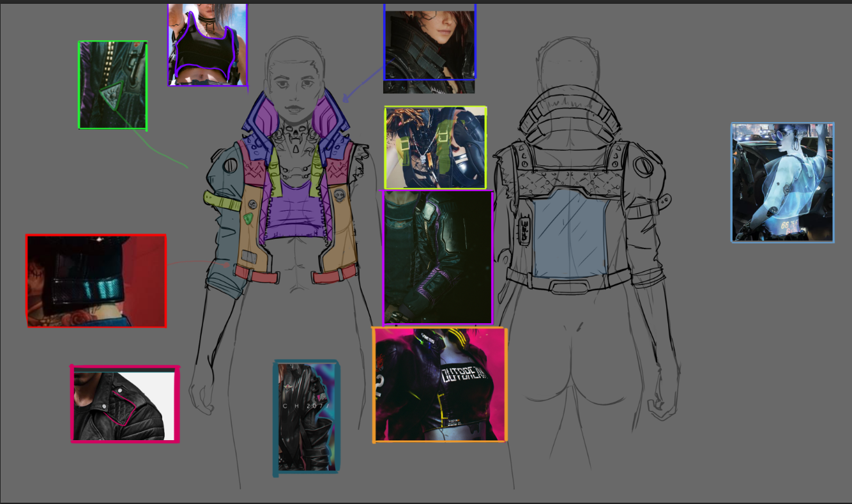852x504 pixels.
Task: Select the yellow-green strap on the jacket sleeve
Action: [221, 200]
